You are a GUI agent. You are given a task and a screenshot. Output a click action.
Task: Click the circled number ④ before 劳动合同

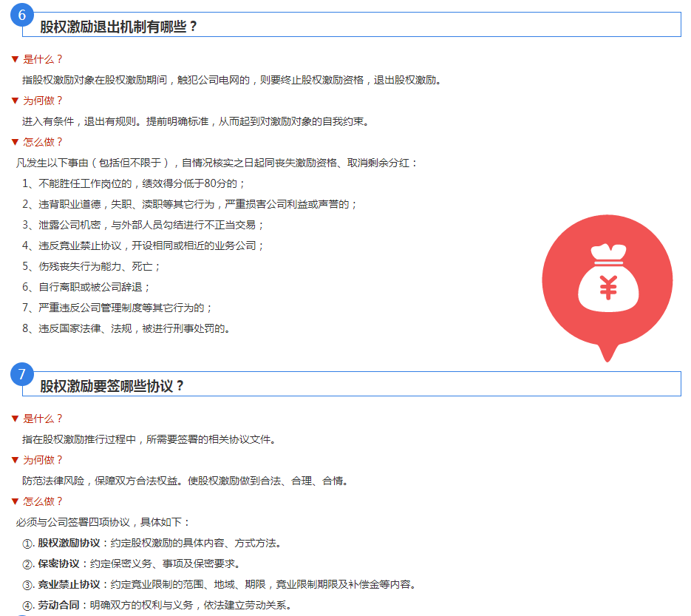click(28, 606)
